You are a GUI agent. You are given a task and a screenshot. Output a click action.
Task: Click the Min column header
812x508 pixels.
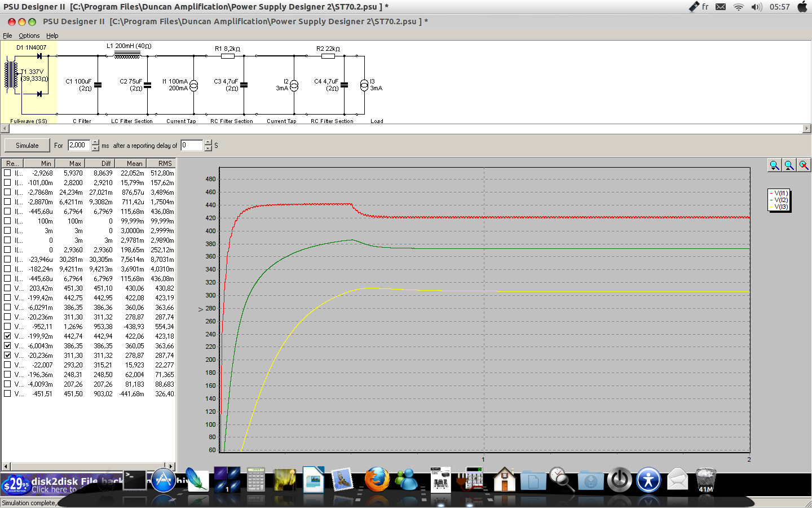[x=39, y=163]
